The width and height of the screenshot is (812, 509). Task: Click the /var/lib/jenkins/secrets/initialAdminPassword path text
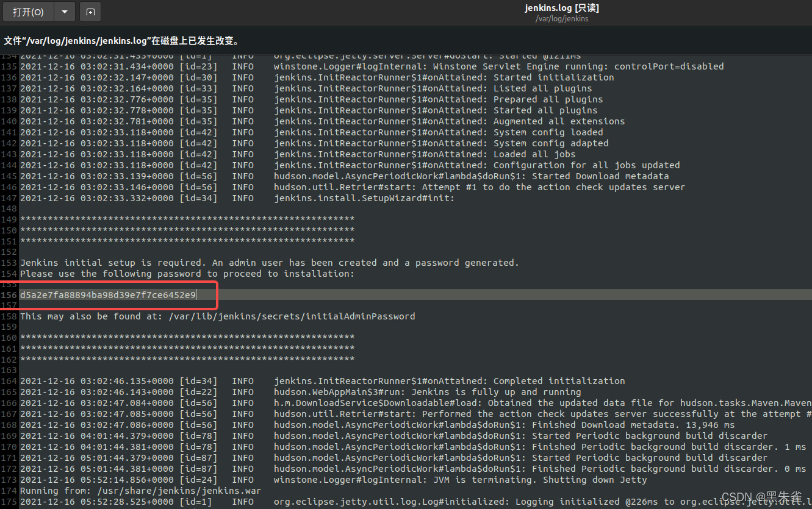click(x=292, y=316)
